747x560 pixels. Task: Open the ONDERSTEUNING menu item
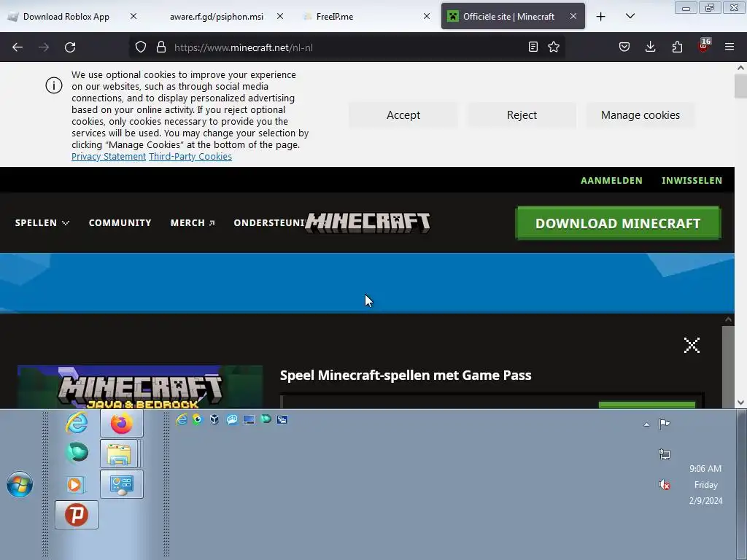269,223
